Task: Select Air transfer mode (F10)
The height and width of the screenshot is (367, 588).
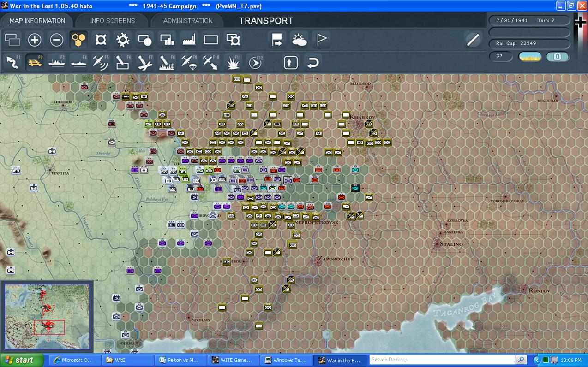Action: pyautogui.click(x=211, y=62)
